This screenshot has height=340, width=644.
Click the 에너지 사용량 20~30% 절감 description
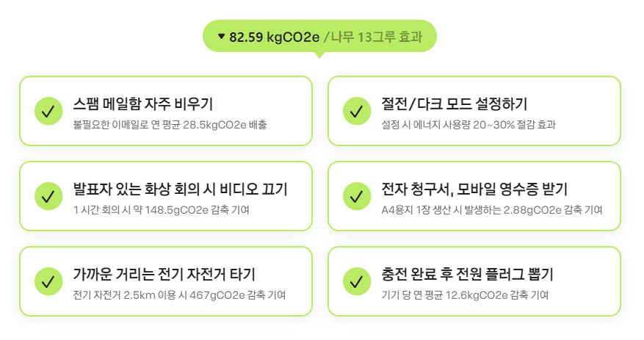click(x=468, y=124)
